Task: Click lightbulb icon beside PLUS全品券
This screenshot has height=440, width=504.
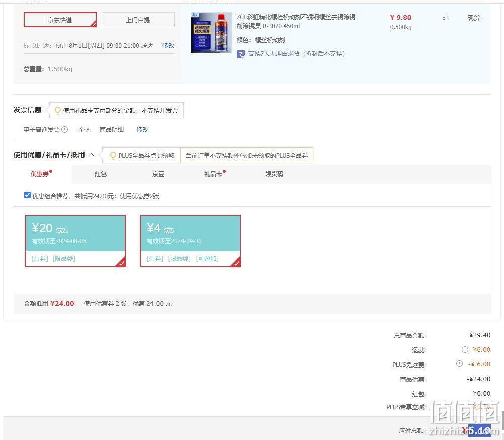Action: pyautogui.click(x=113, y=156)
